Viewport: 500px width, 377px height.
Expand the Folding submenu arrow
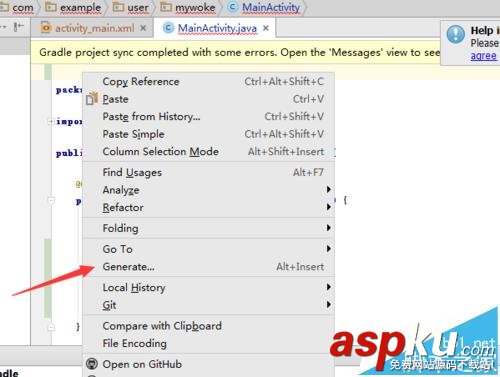[329, 228]
